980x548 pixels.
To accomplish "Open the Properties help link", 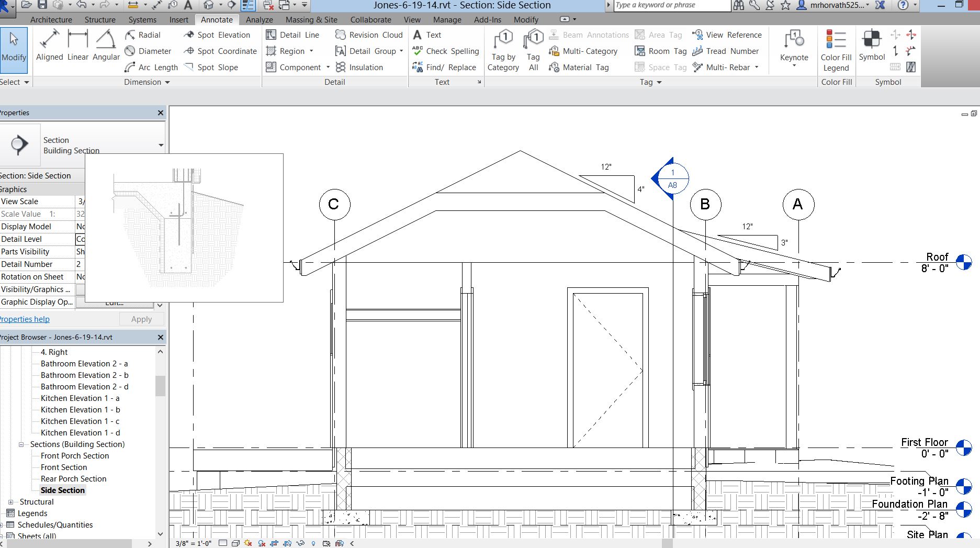I will click(25, 319).
